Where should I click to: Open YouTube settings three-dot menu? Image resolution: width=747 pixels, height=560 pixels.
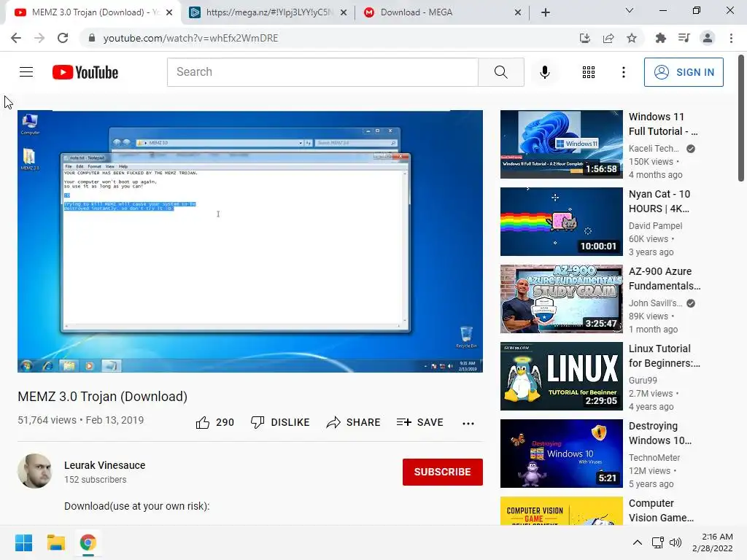point(623,72)
